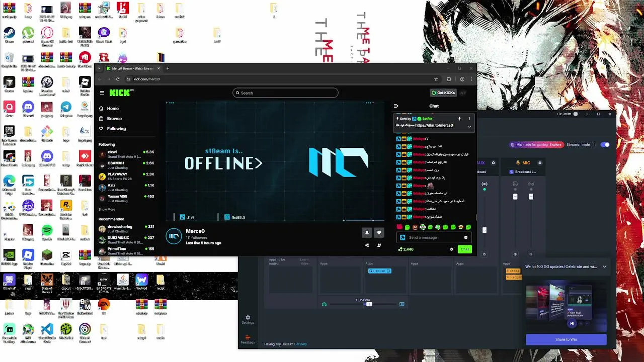Mute AUX channel speaker icon in Sonar

coord(485,254)
